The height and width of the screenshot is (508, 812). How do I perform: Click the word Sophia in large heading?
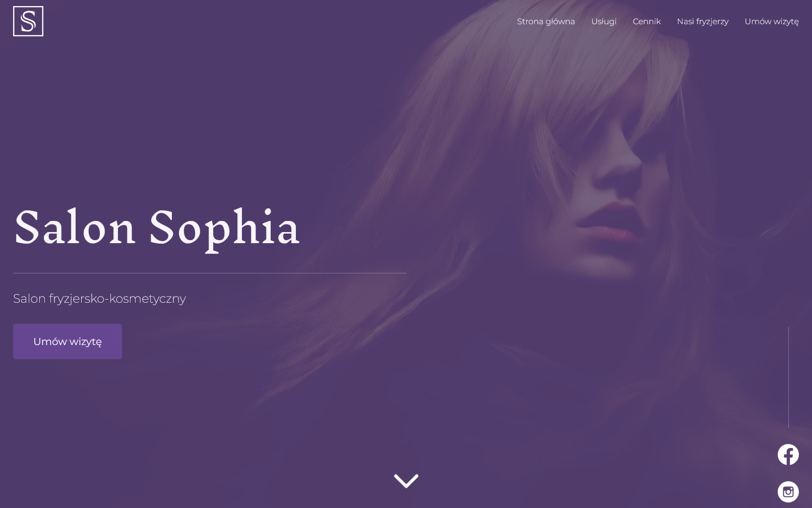(224, 230)
